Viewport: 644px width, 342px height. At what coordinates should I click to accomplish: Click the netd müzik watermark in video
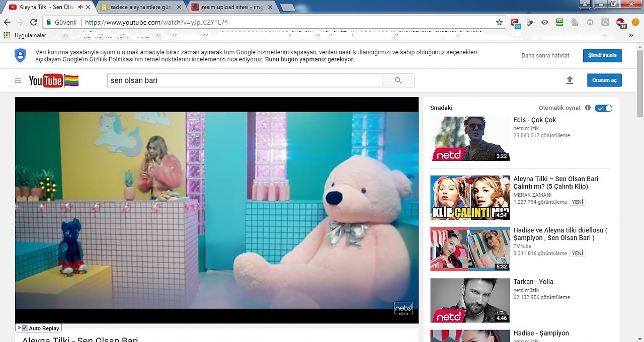pos(403,308)
